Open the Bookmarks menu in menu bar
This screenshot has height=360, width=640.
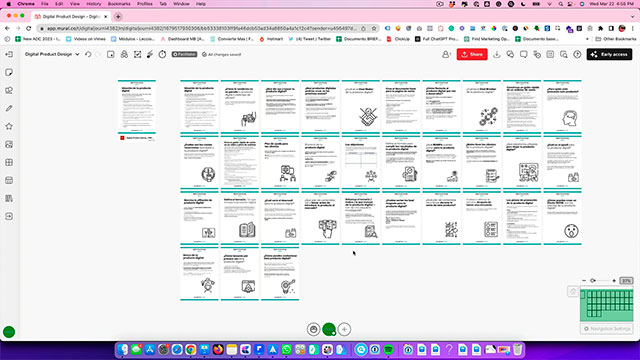pos(119,4)
